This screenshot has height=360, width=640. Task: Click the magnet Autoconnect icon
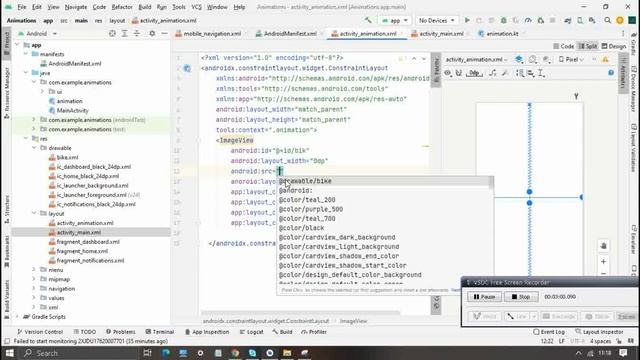point(459,73)
